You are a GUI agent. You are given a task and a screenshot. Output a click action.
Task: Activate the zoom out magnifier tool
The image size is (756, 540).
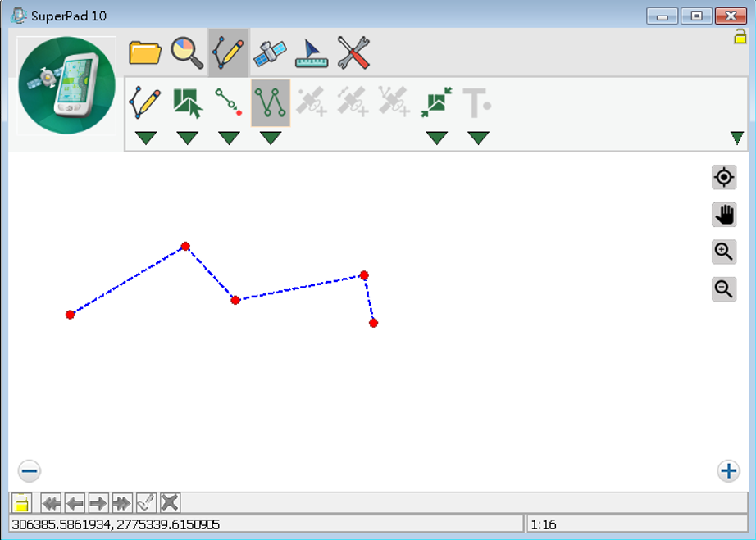click(724, 289)
